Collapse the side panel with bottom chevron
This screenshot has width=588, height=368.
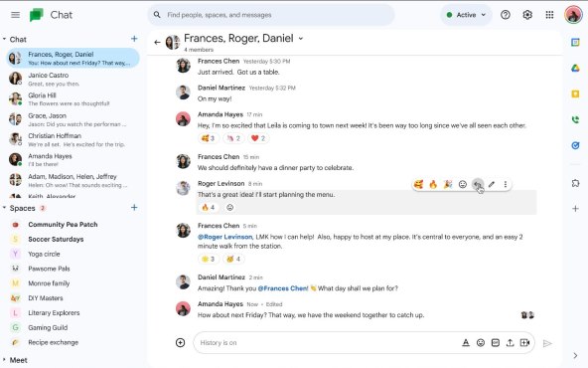pyautogui.click(x=575, y=355)
